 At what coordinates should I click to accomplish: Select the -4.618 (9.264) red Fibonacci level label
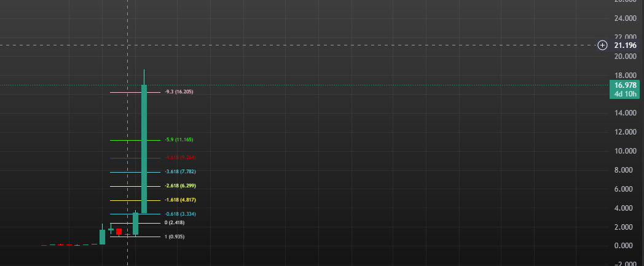(179, 158)
